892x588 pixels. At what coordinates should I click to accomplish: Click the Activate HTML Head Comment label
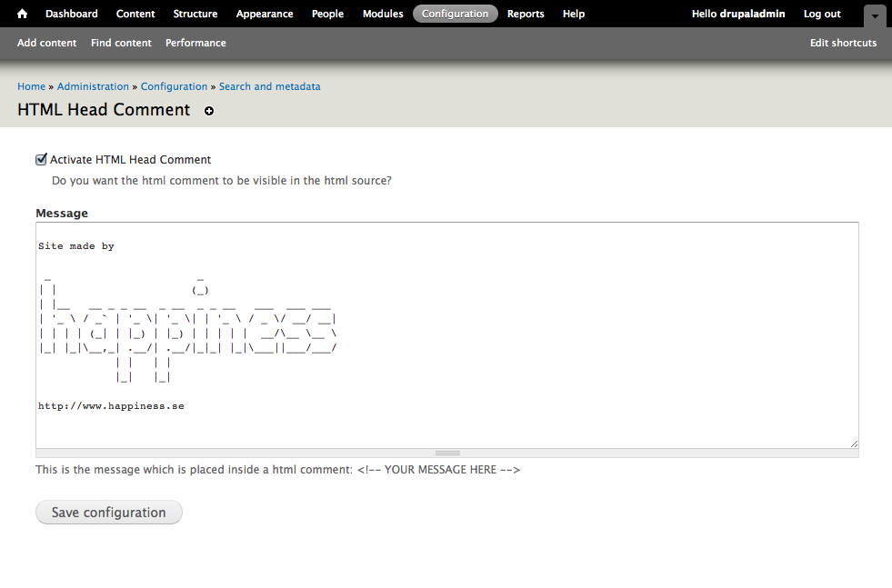coord(130,160)
